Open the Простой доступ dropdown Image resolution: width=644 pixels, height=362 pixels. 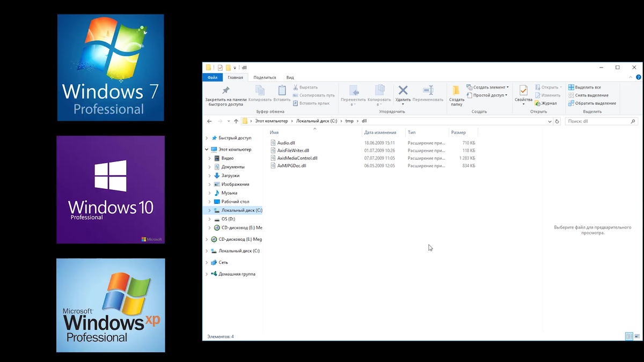(x=486, y=95)
